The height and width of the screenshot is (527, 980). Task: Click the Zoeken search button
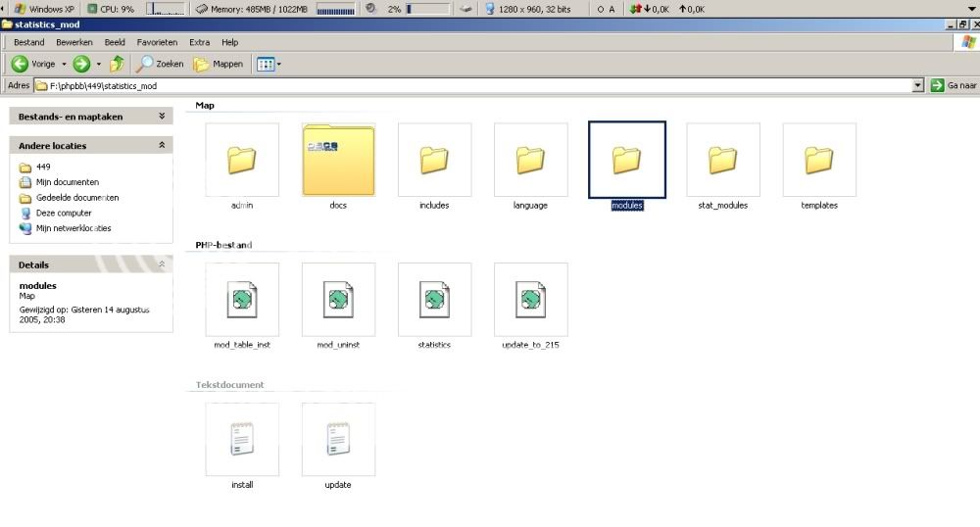point(161,64)
